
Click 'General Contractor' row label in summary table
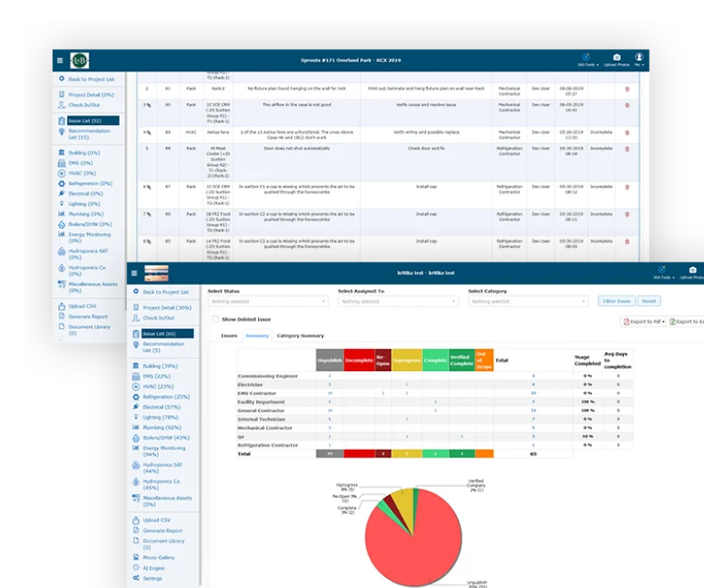261,410
